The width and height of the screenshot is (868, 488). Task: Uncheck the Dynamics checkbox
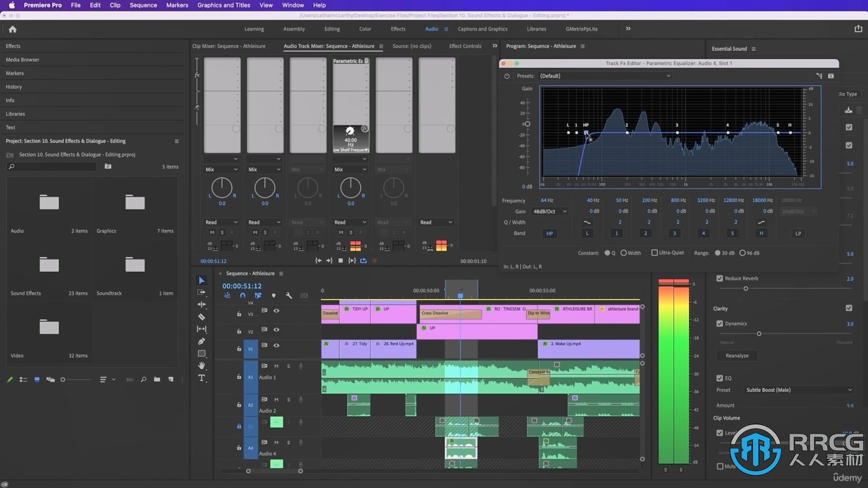coord(719,323)
